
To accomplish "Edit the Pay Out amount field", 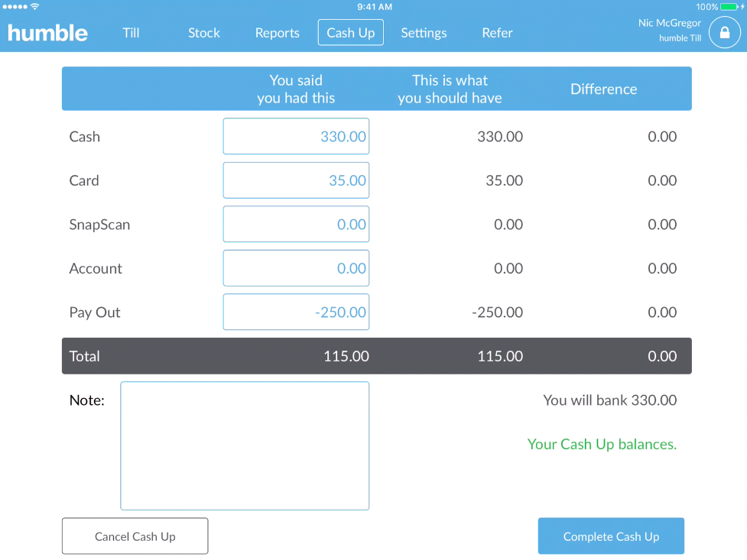I will pos(296,312).
